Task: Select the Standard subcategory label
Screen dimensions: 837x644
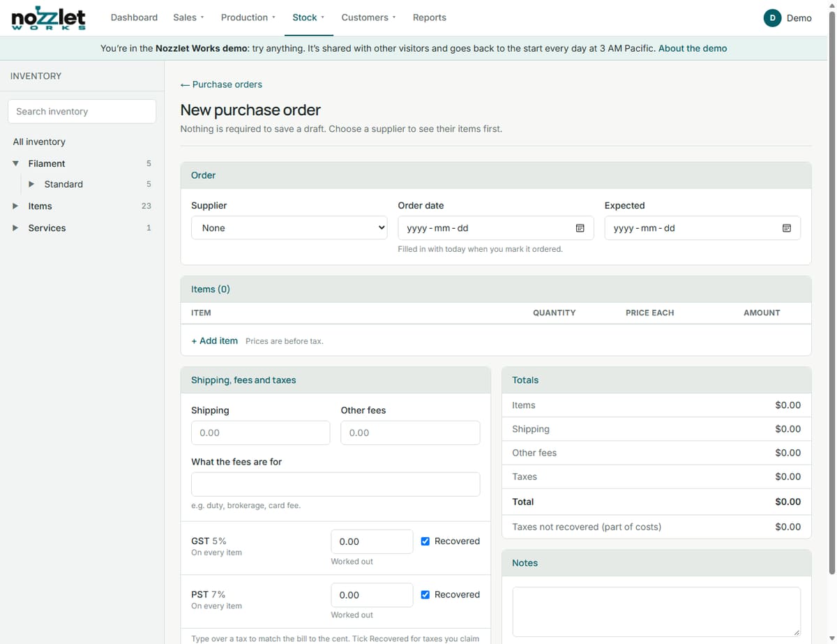Action: [63, 184]
